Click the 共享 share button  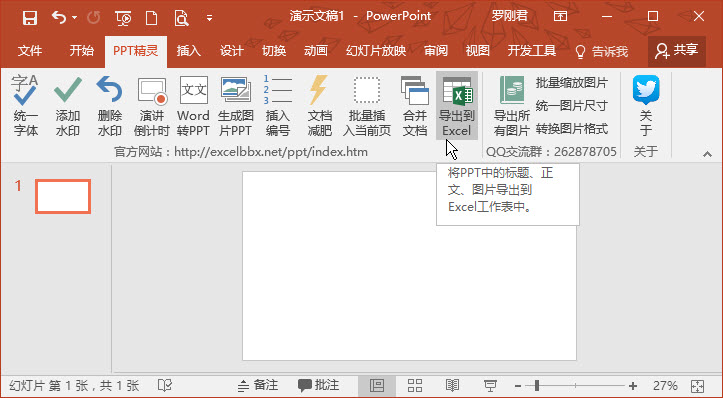[676, 51]
